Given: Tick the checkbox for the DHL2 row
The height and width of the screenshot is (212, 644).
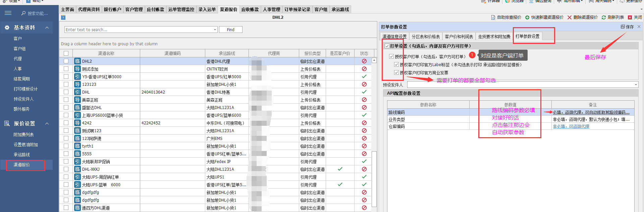Looking at the screenshot, I should (66, 61).
